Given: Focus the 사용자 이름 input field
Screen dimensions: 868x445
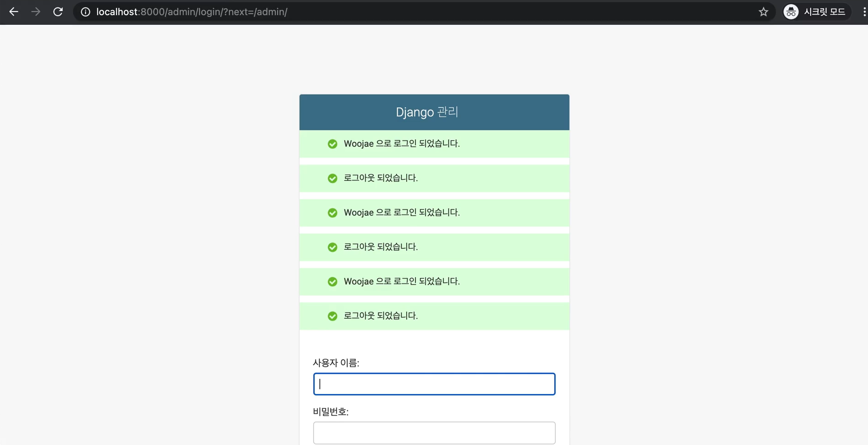Looking at the screenshot, I should click(x=434, y=384).
